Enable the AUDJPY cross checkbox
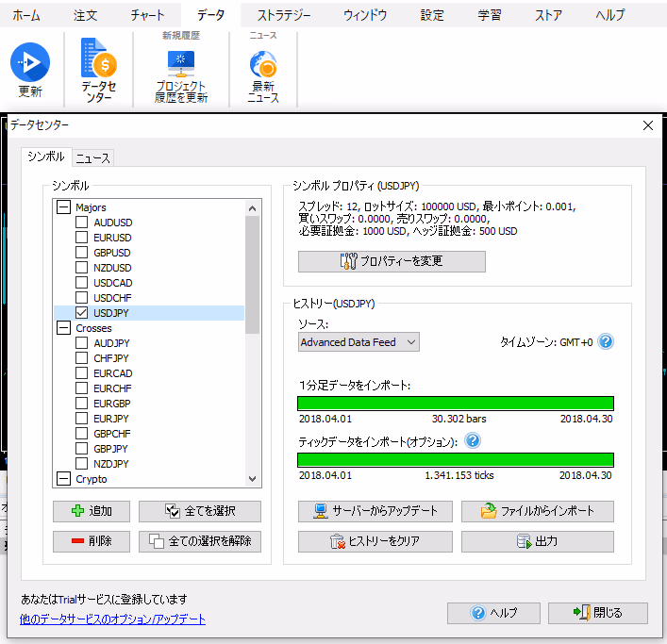 pyautogui.click(x=82, y=343)
